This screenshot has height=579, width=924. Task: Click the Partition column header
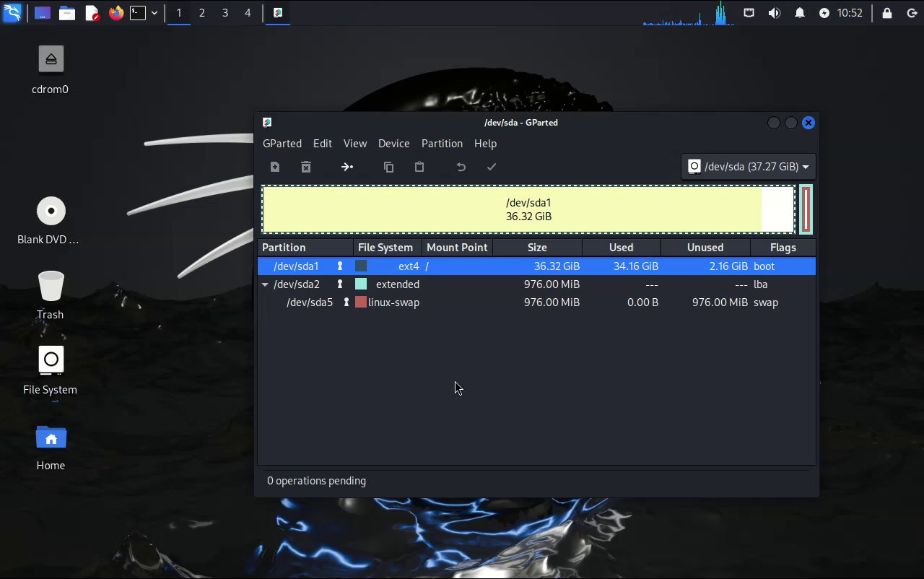point(305,247)
